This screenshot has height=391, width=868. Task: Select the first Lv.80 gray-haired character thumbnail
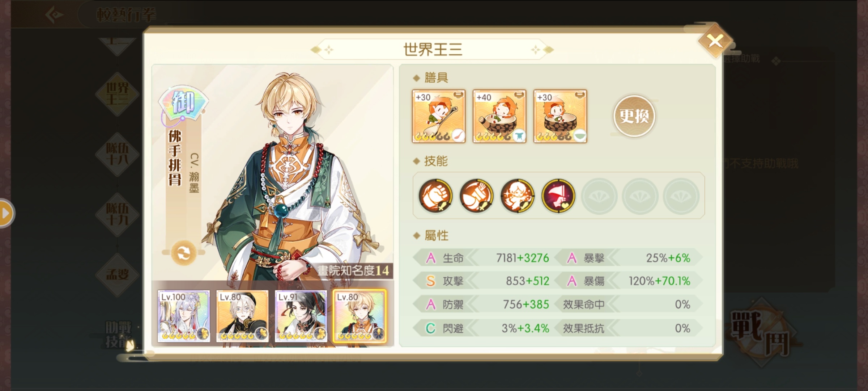click(242, 316)
